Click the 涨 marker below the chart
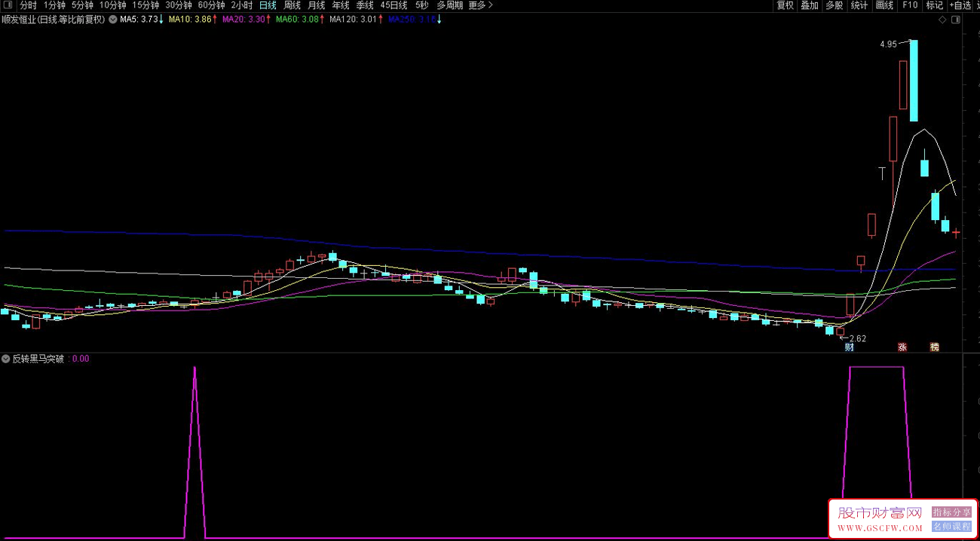The width and height of the screenshot is (980, 541). pyautogui.click(x=902, y=347)
